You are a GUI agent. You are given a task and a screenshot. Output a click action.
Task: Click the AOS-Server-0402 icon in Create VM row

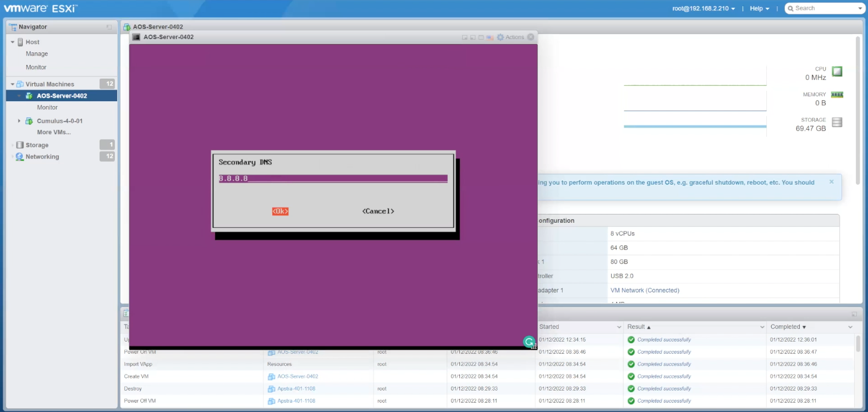point(271,377)
